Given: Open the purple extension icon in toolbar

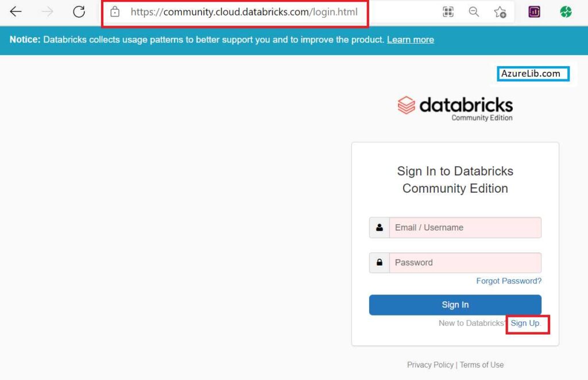Looking at the screenshot, I should click(535, 12).
